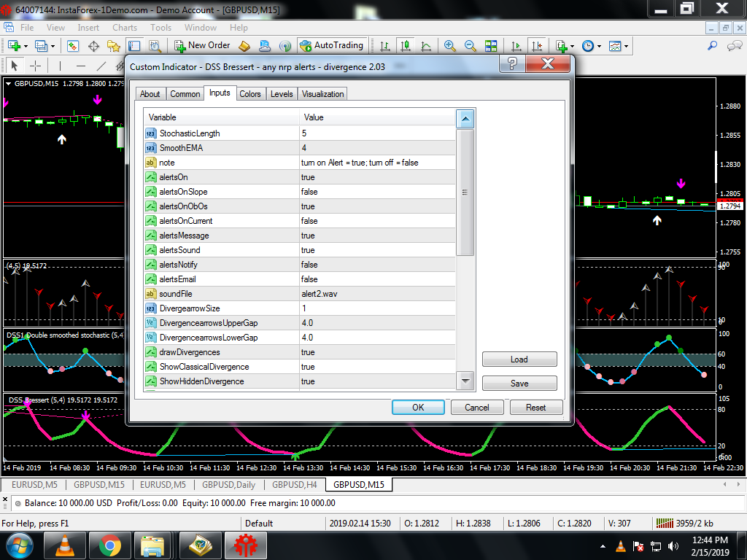Click the Load button
The height and width of the screenshot is (560, 747).
click(519, 359)
